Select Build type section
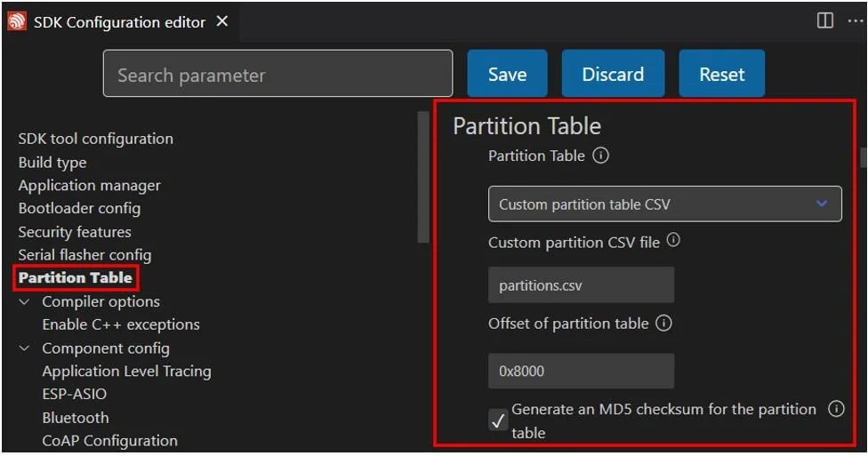The height and width of the screenshot is (456, 868). pos(52,162)
